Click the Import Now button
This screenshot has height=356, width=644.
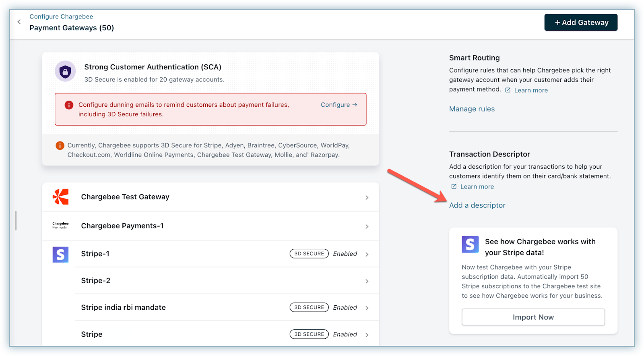coord(533,317)
